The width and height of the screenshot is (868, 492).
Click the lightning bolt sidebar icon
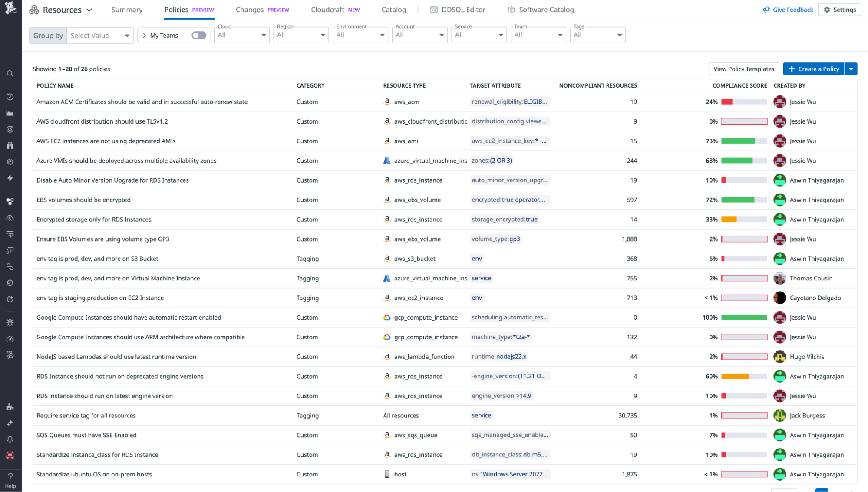coord(10,178)
